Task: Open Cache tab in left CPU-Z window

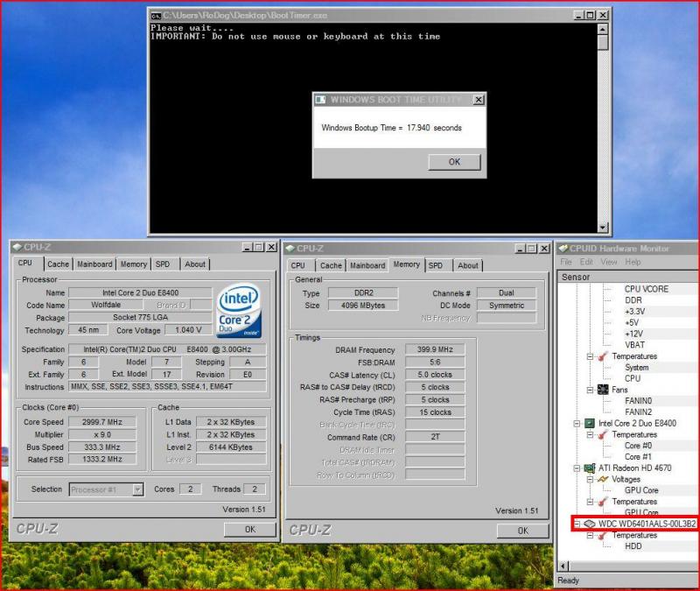Action: (59, 264)
